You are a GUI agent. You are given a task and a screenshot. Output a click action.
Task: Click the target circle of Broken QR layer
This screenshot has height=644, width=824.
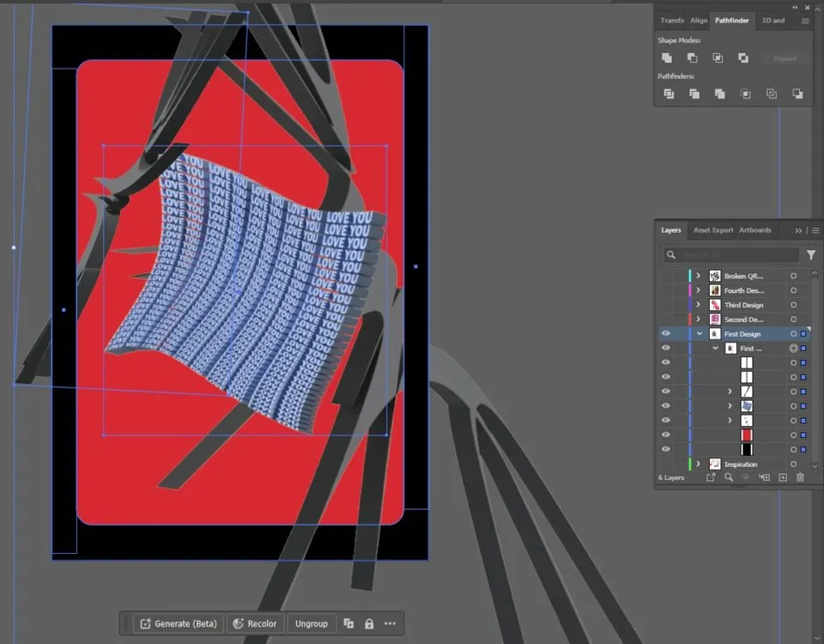pyautogui.click(x=793, y=276)
